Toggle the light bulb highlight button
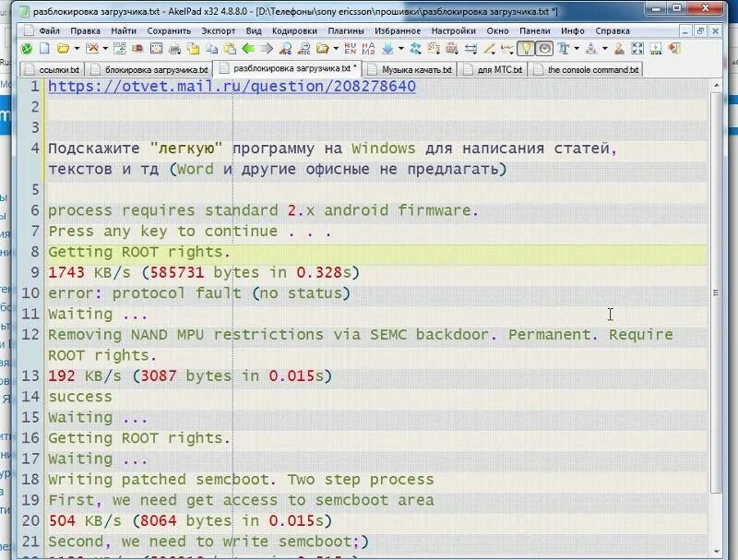The height and width of the screenshot is (560, 738). (526, 49)
